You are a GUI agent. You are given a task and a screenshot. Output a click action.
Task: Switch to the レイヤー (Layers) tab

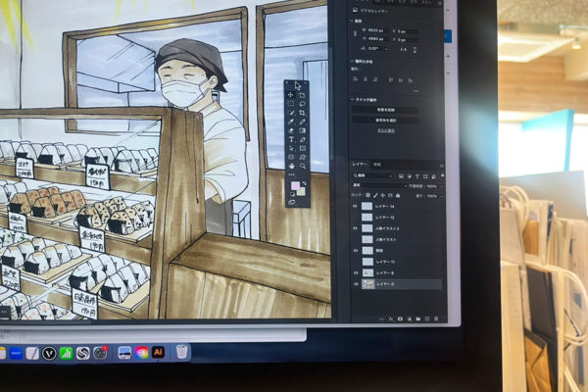coord(360,164)
